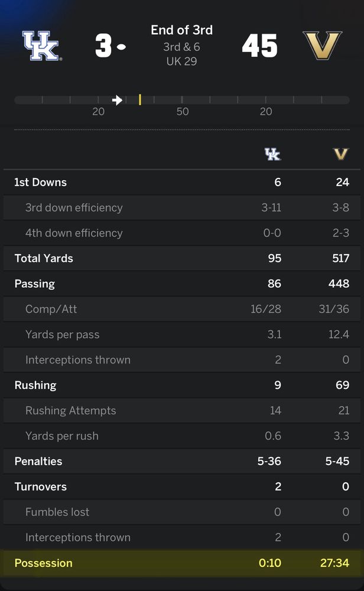364x591 pixels.
Task: Click the 50 yard line label
Action: coord(183,111)
